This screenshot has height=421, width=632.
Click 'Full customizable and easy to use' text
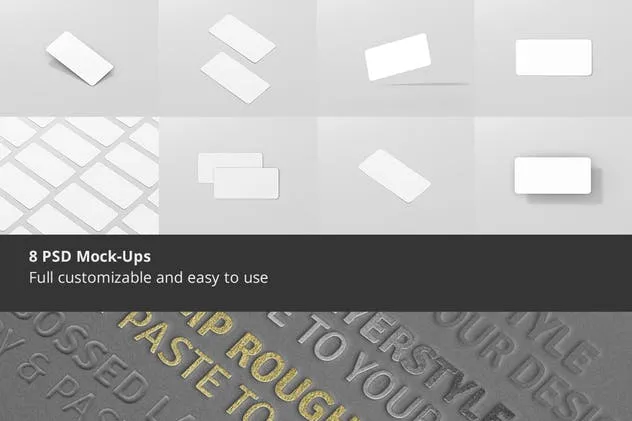click(148, 278)
